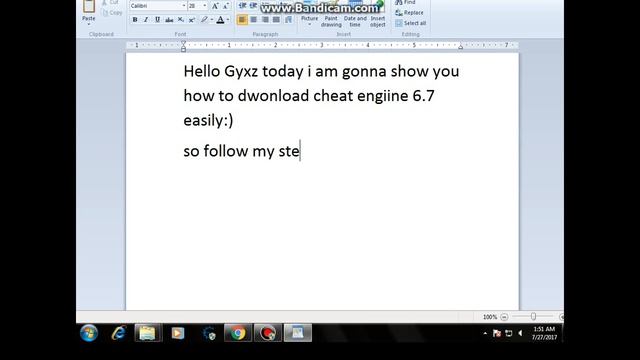Open Action Center flag icon
The height and width of the screenshot is (360, 640).
click(x=497, y=333)
